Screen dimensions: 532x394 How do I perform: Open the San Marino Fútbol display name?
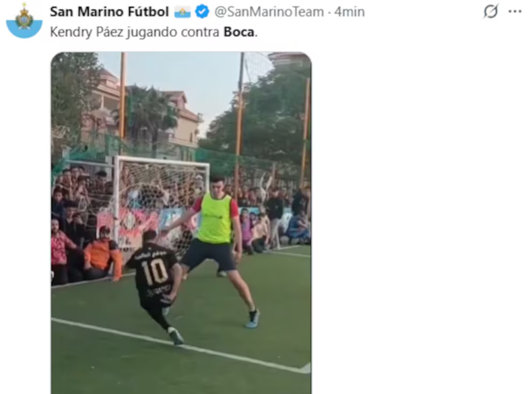(109, 12)
